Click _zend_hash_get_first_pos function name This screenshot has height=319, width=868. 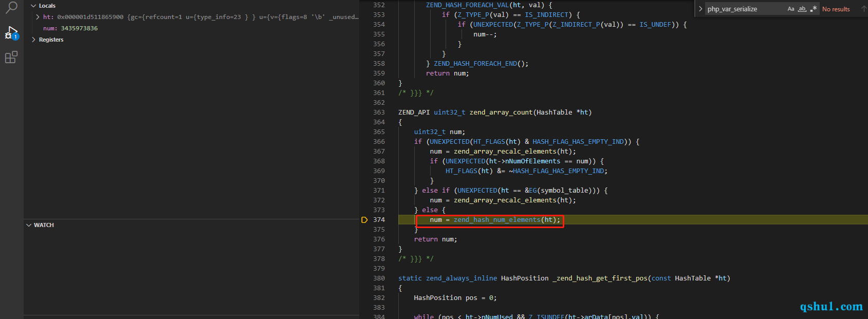[x=600, y=278]
